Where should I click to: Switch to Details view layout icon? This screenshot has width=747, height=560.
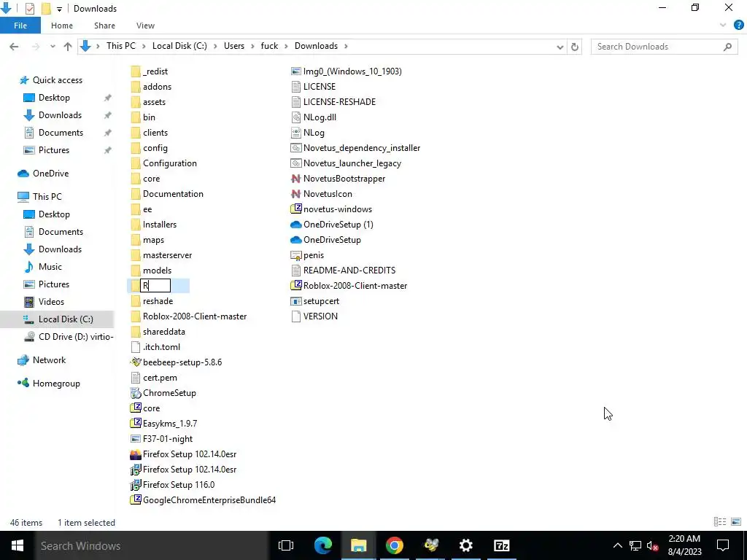(720, 522)
